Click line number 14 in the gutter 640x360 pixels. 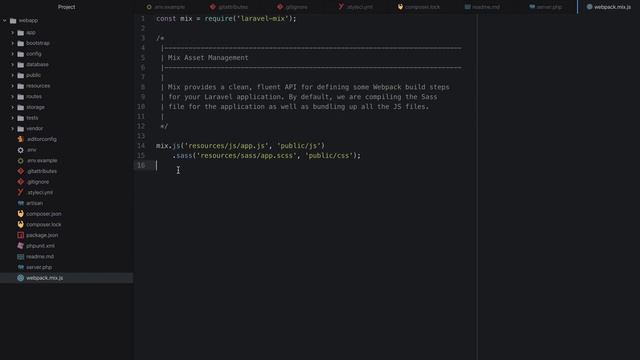(x=141, y=146)
